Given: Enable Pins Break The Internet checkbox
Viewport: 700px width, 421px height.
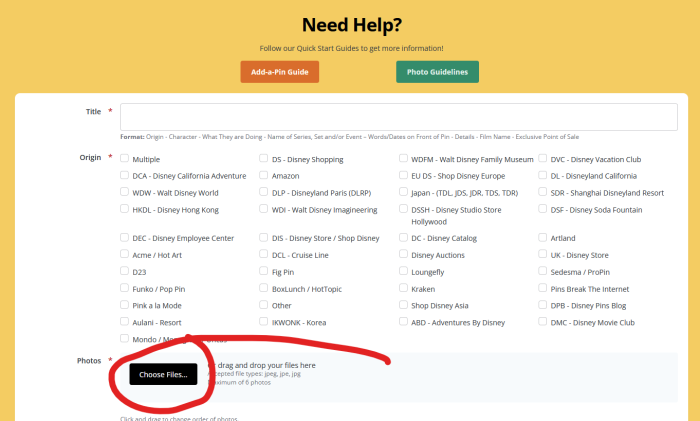Looking at the screenshot, I should [543, 289].
